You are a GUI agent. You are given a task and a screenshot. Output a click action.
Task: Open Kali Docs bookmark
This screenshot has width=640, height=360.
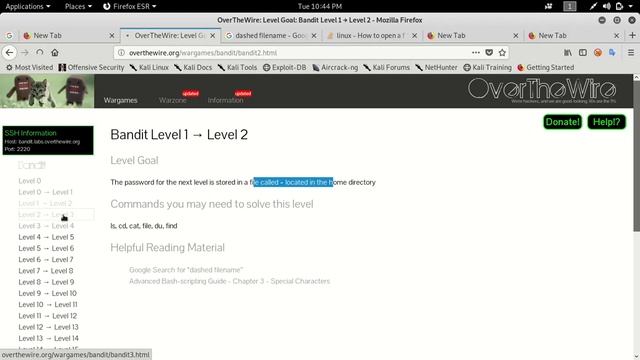193,67
